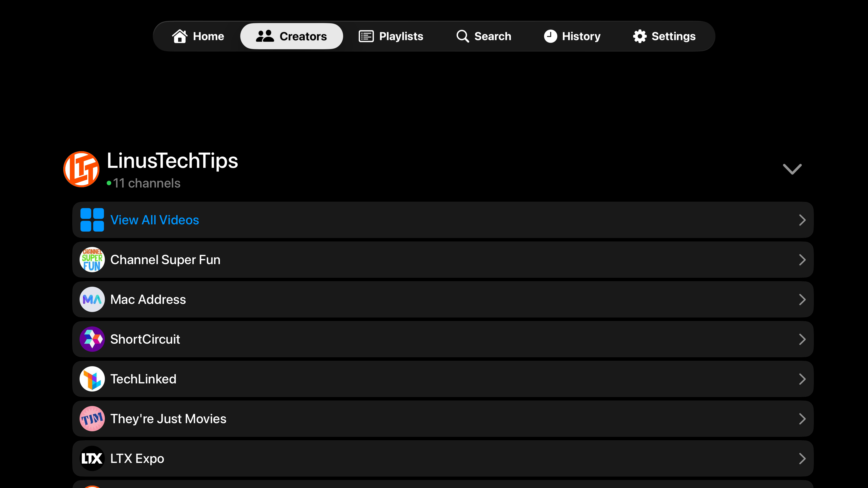
Task: Click the 11 channels label
Action: 146,183
